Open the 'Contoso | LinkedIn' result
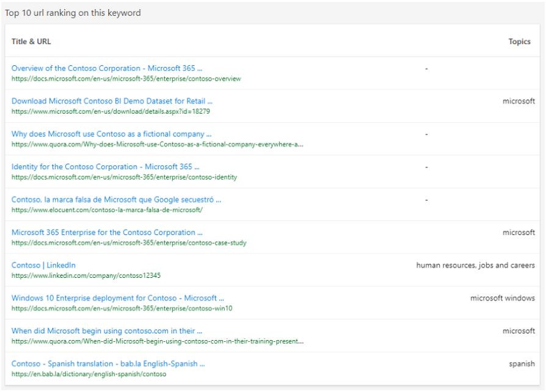546x392 pixels. 43,265
